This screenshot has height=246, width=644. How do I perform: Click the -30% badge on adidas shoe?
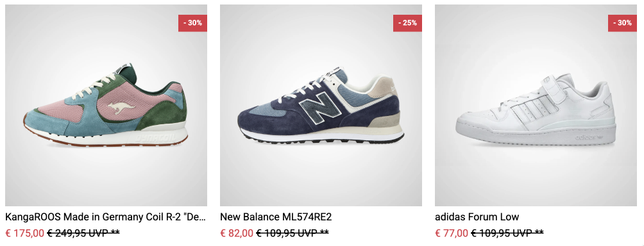(622, 23)
